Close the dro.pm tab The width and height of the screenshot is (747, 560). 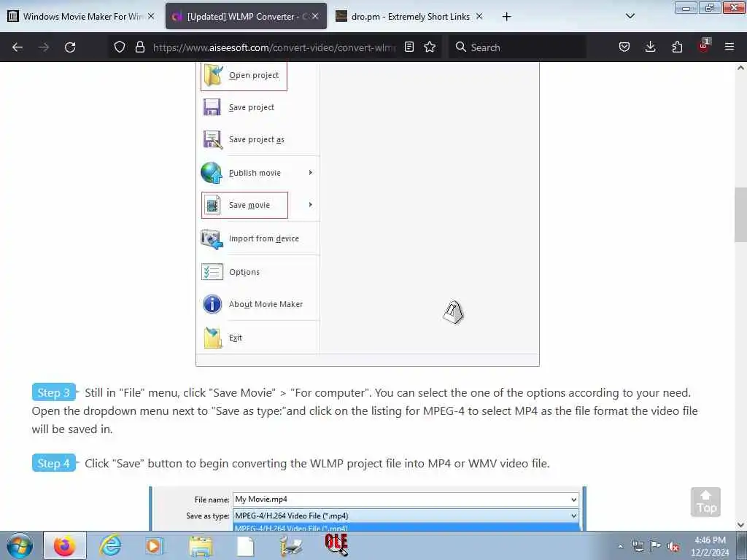click(x=479, y=16)
